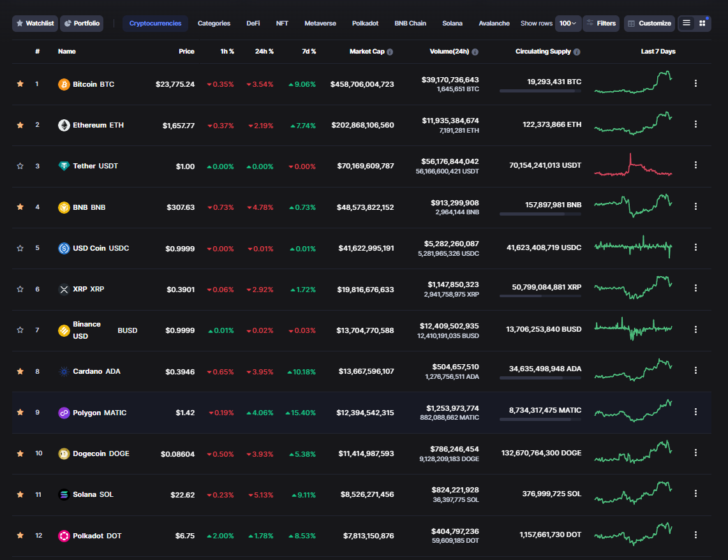The image size is (728, 560).
Task: Open the DeFi tab
Action: [x=253, y=23]
